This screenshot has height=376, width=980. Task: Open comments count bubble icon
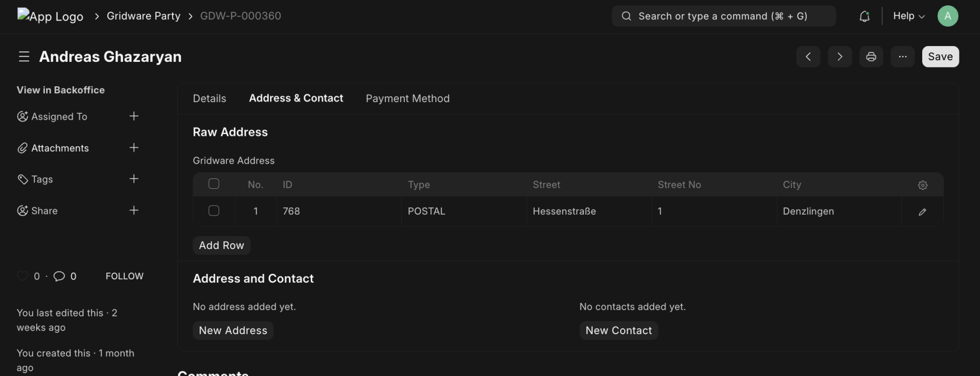[x=59, y=276]
